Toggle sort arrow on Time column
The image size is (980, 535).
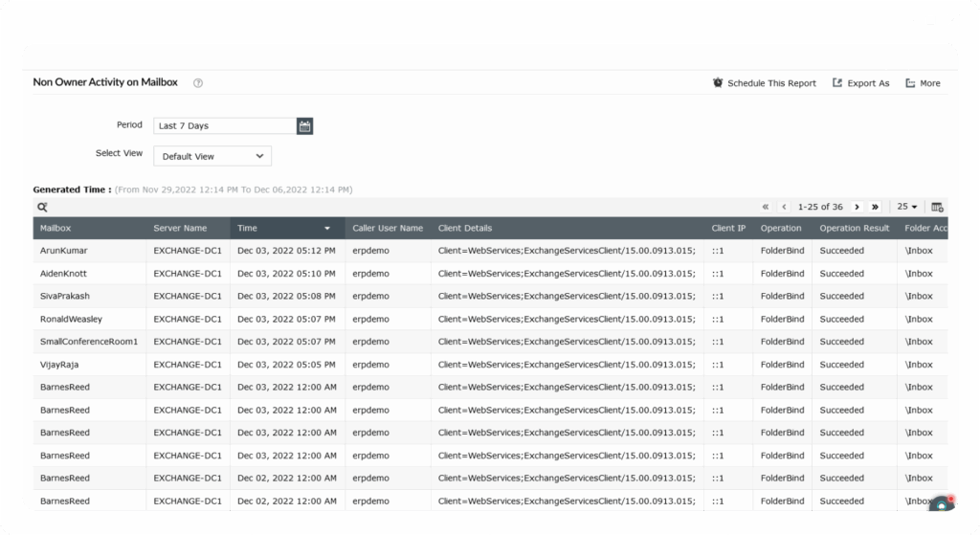[327, 228]
